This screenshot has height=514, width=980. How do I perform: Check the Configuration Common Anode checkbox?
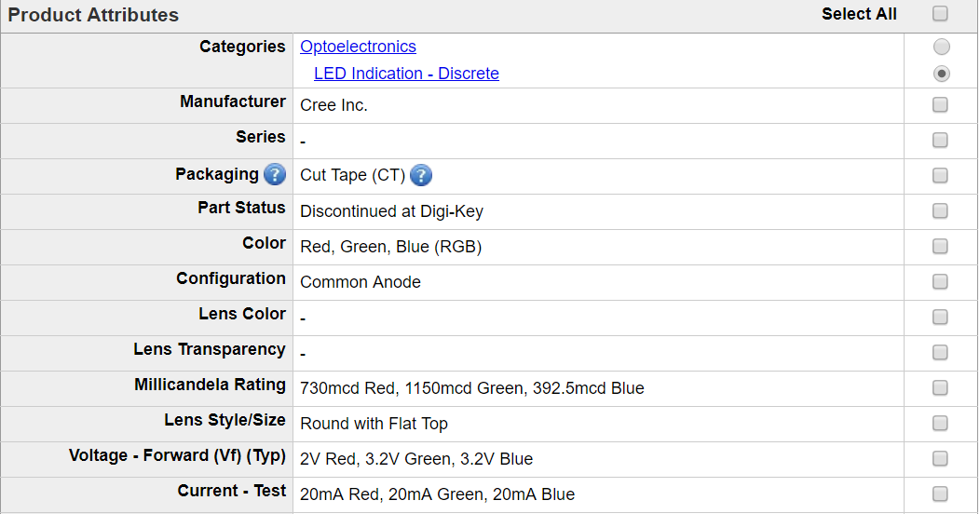pos(940,281)
